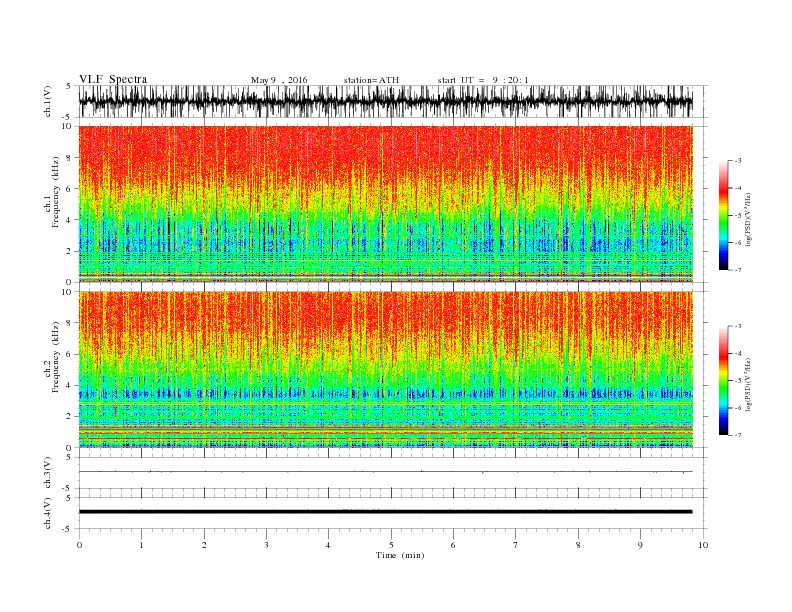Click the ch.1 log(PSD) colorbar label

(x=748, y=220)
